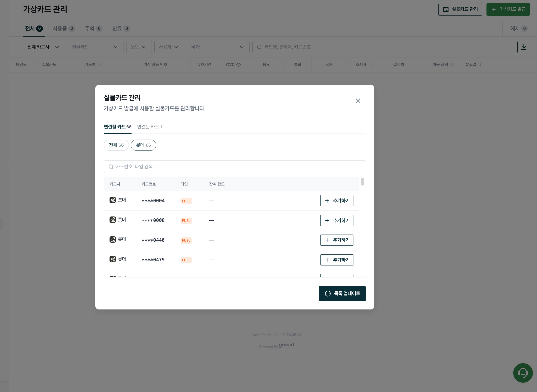Click the gowid logo in footer
The width and height of the screenshot is (537, 392).
click(x=286, y=345)
